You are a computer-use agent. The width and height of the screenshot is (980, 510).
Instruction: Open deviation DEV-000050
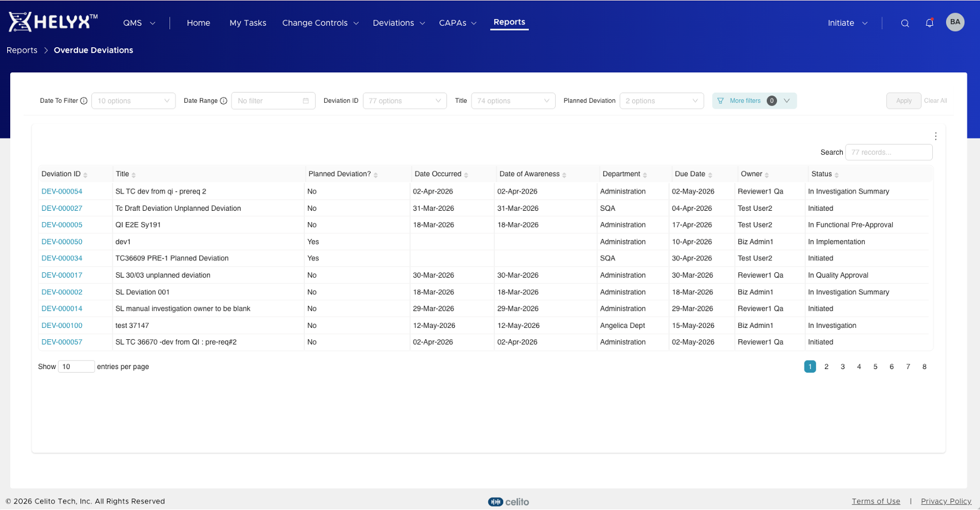point(62,242)
